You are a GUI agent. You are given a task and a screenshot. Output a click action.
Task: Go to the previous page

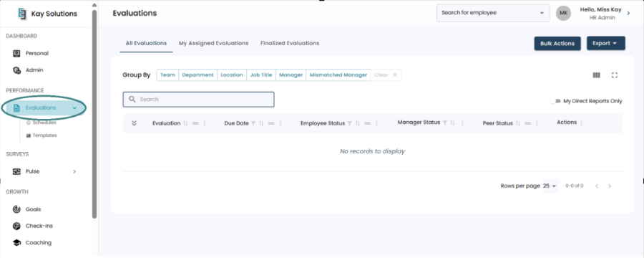tap(597, 186)
